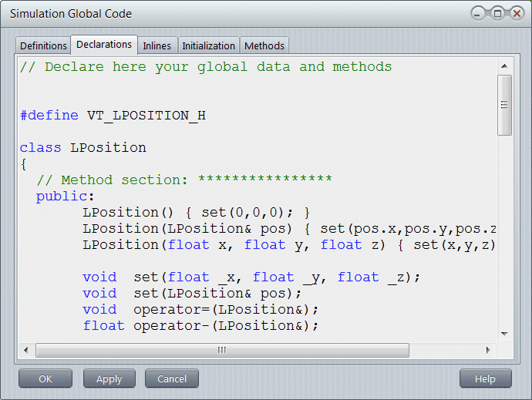Open the Inlines tab
532x400 pixels.
[157, 46]
